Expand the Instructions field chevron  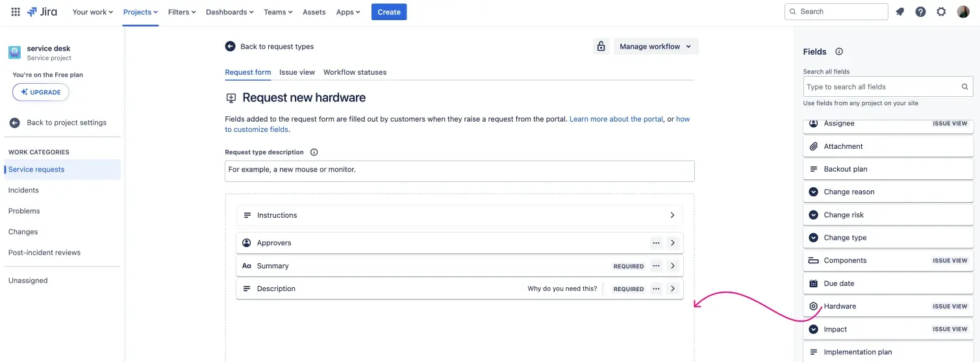[672, 215]
